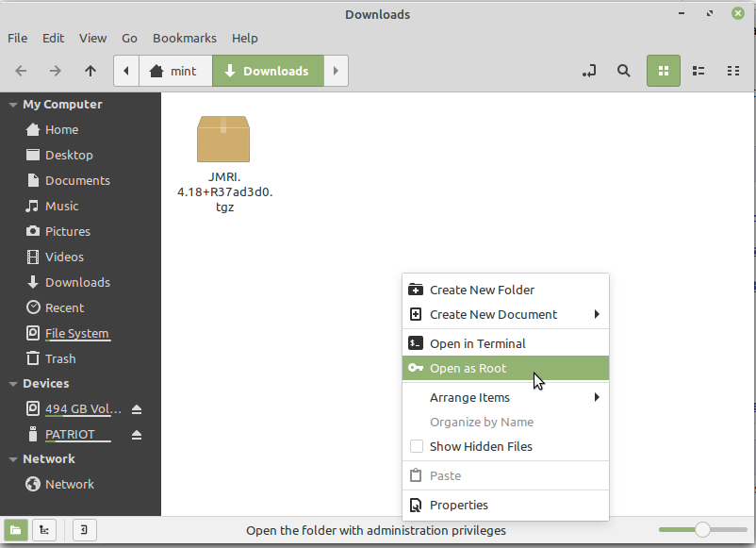756x548 pixels.
Task: Enable Show Hidden Files checkbox
Action: (x=417, y=446)
